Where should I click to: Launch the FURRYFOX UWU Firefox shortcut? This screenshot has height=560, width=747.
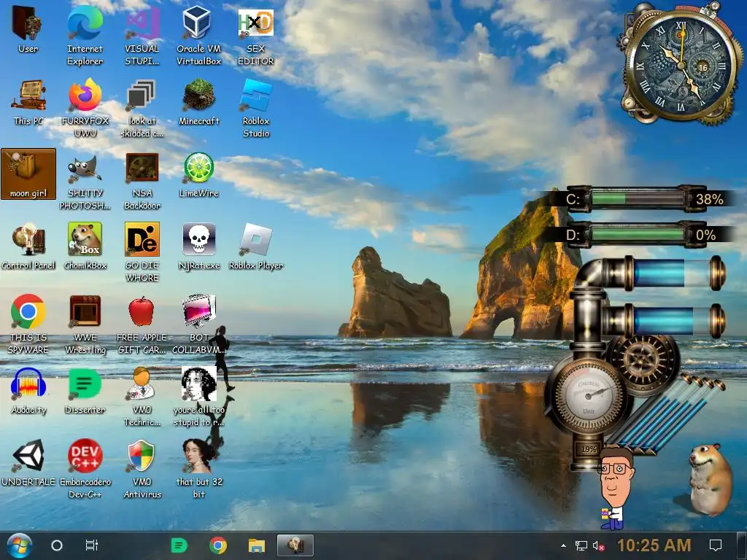(x=85, y=108)
